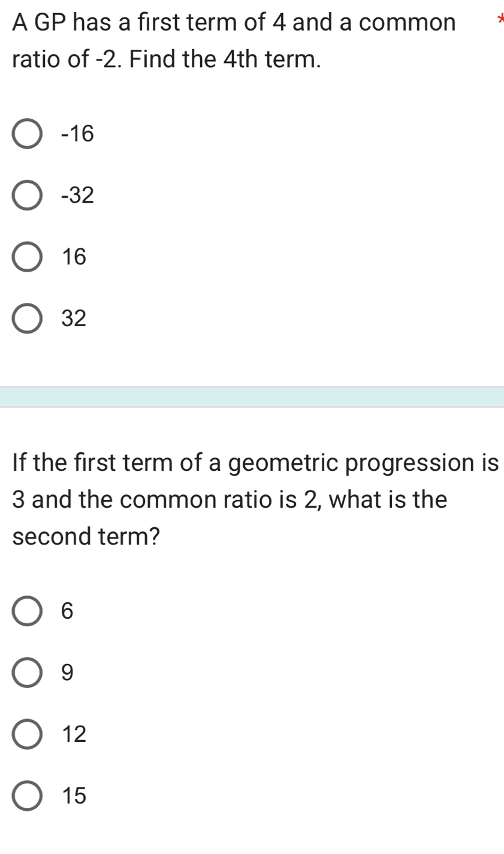
Task: Tick the radio circle for answer 15
Action: click(28, 796)
